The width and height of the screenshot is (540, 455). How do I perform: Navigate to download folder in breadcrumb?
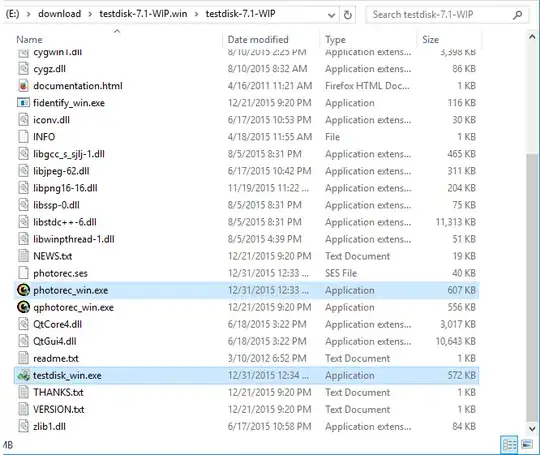tap(60, 14)
